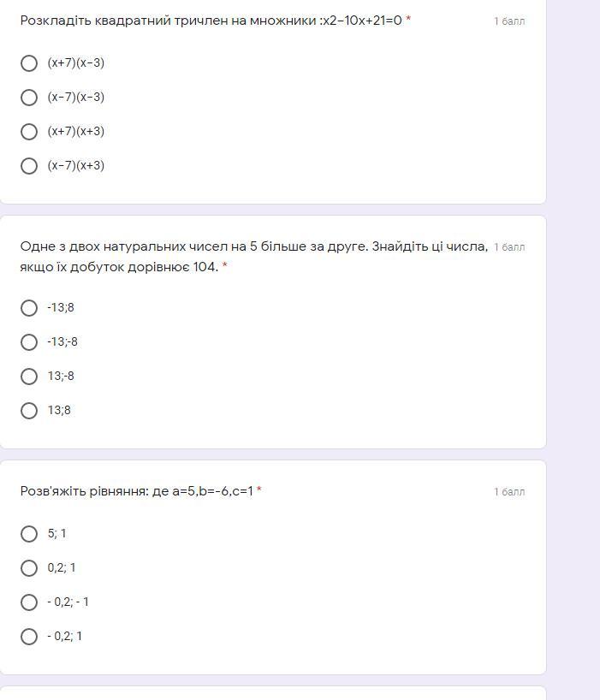This screenshot has width=600, height=700.
Task: Click the 1 балл label on first question
Action: (509, 21)
